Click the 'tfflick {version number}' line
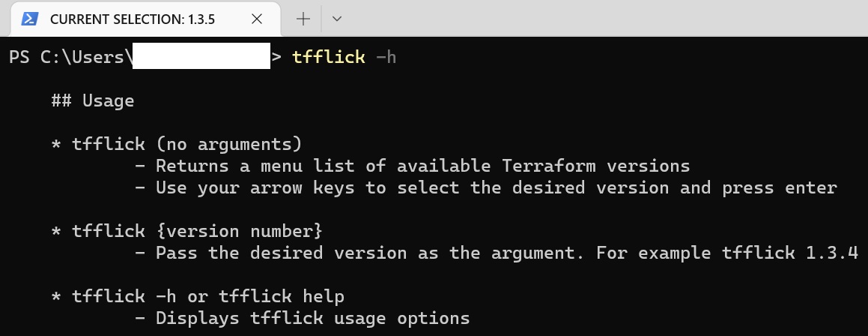Viewport: 868px width, 336px height. 197,231
